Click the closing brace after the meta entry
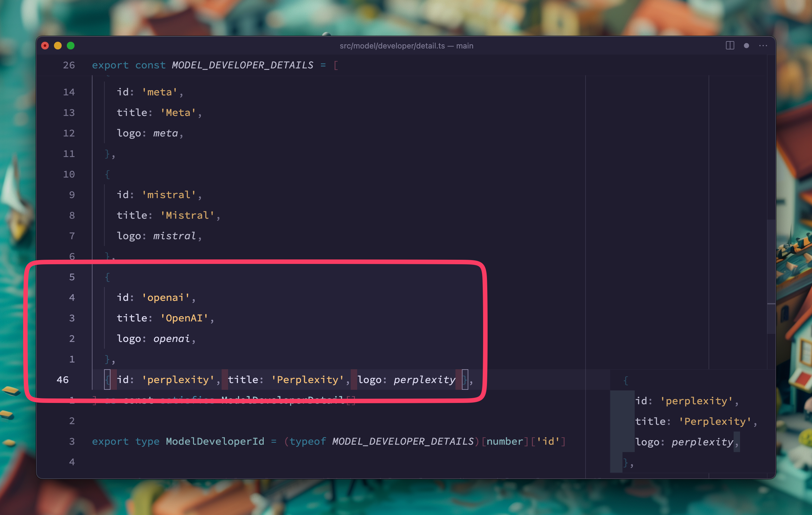This screenshot has width=812, height=515. pyautogui.click(x=107, y=154)
